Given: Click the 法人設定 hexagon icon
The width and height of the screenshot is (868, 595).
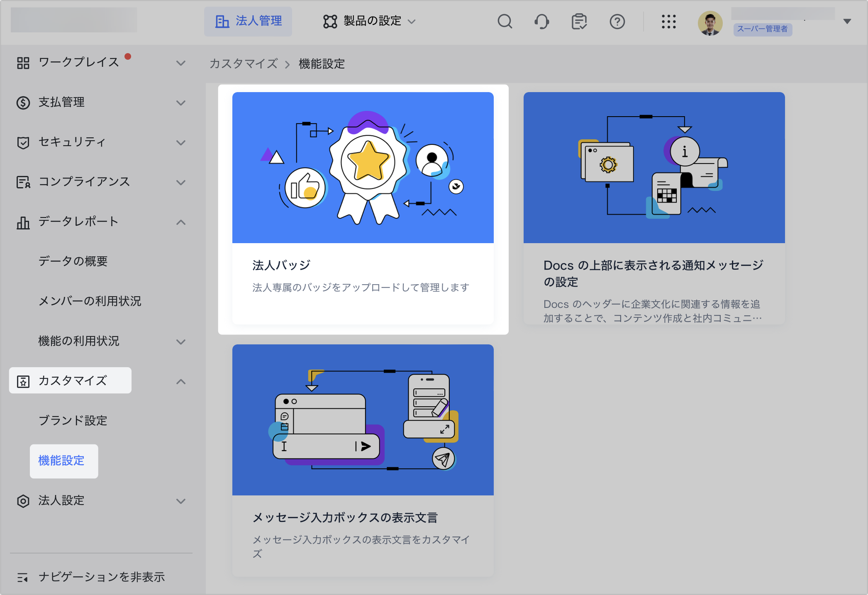Looking at the screenshot, I should click(23, 501).
